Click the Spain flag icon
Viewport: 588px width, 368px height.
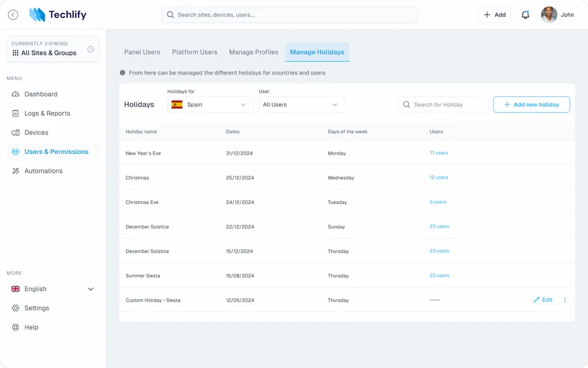[177, 105]
